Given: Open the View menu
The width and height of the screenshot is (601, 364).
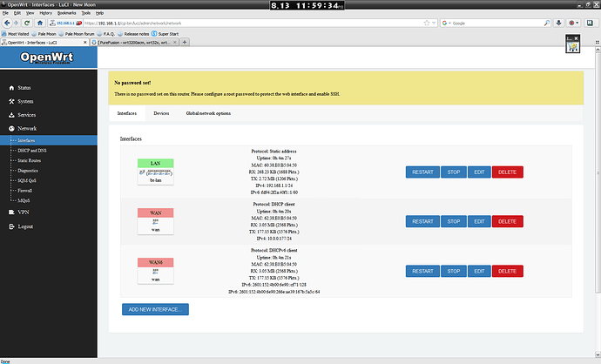Looking at the screenshot, I should click(x=30, y=13).
